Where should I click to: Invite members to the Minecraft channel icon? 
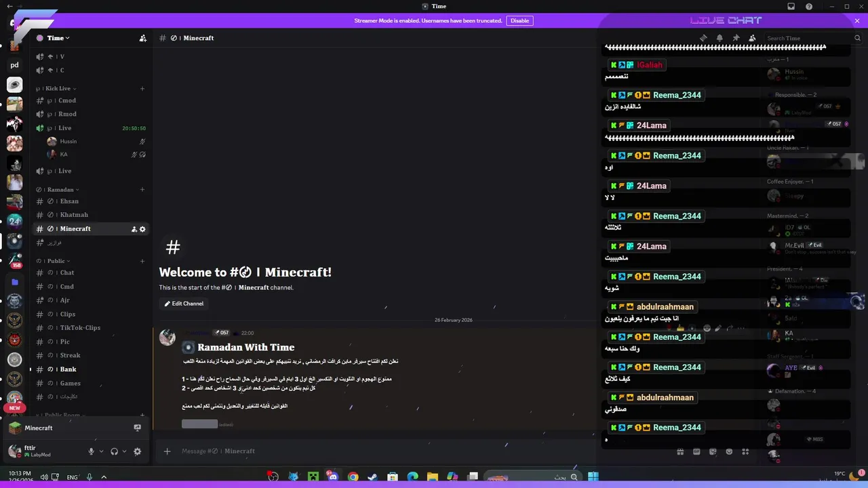134,229
